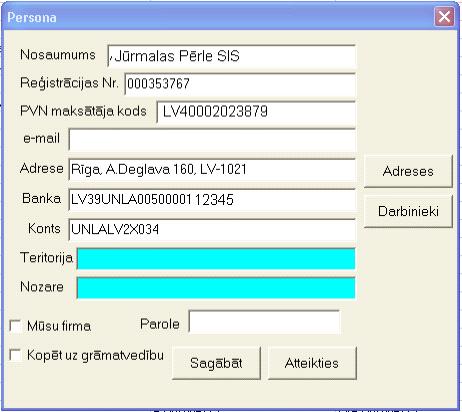This screenshot has width=462, height=412.
Task: Cancel using the Atteikties button
Action: pos(312,363)
